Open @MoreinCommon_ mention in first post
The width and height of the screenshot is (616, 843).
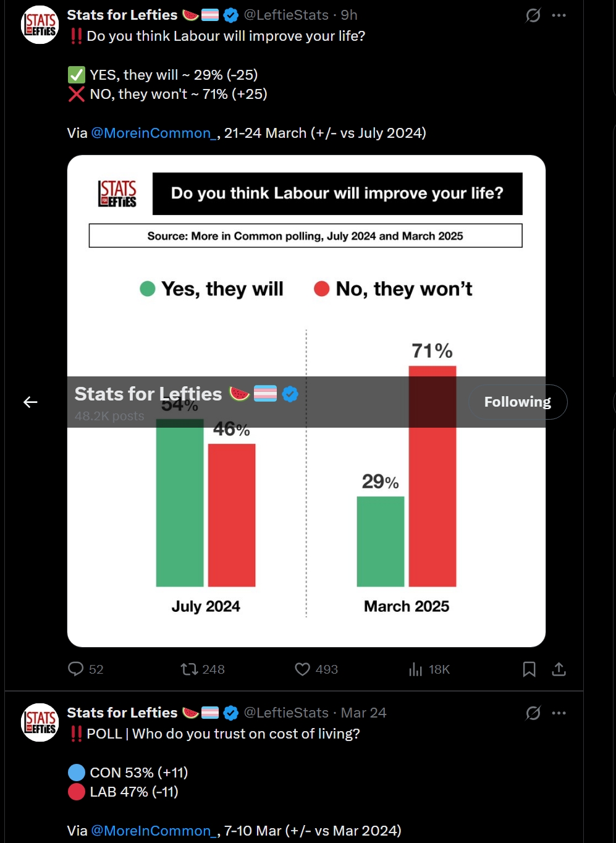pyautogui.click(x=154, y=133)
